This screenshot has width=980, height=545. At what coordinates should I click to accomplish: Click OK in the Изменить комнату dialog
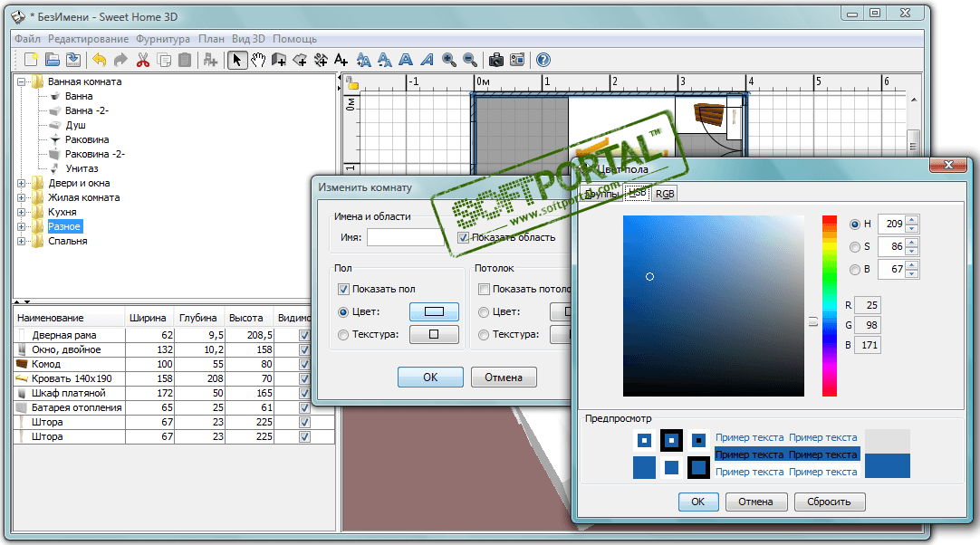[430, 378]
